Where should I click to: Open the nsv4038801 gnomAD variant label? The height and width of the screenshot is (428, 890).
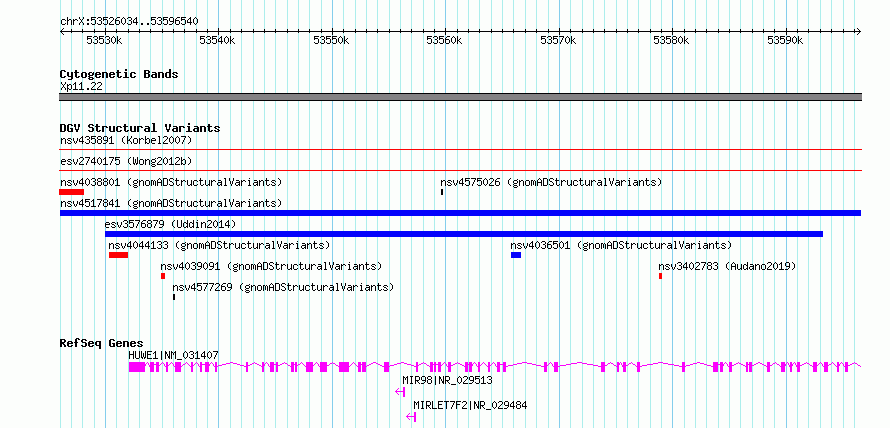pos(171,182)
